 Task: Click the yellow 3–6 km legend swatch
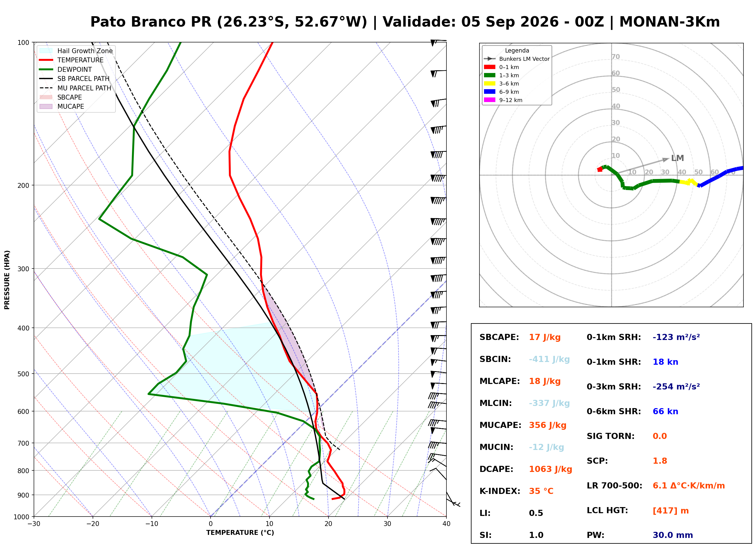(x=490, y=84)
